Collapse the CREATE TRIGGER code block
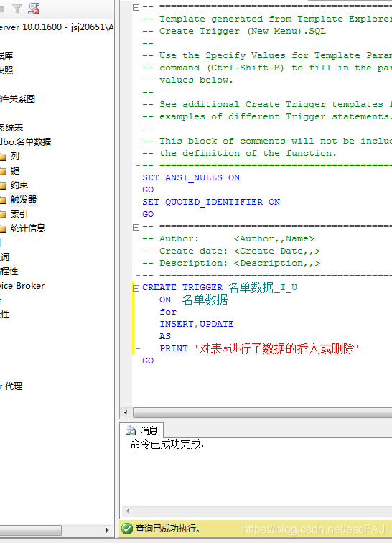This screenshot has width=392, height=543. (x=136, y=288)
